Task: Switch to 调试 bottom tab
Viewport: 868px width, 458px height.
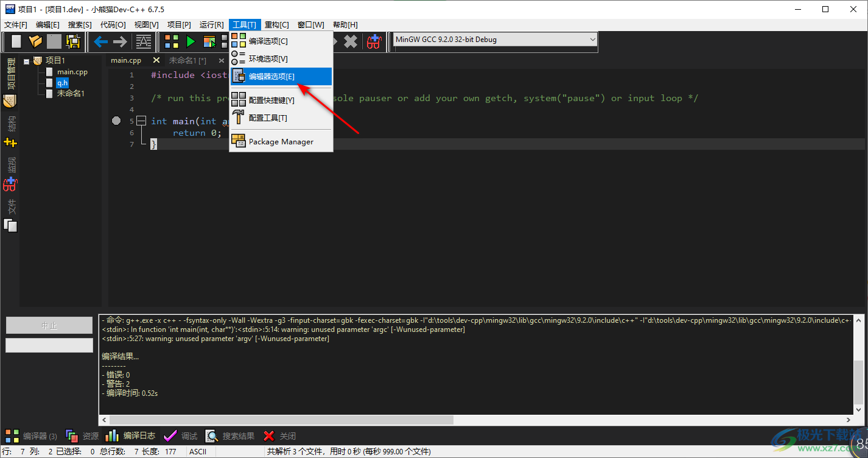Action: pos(181,436)
